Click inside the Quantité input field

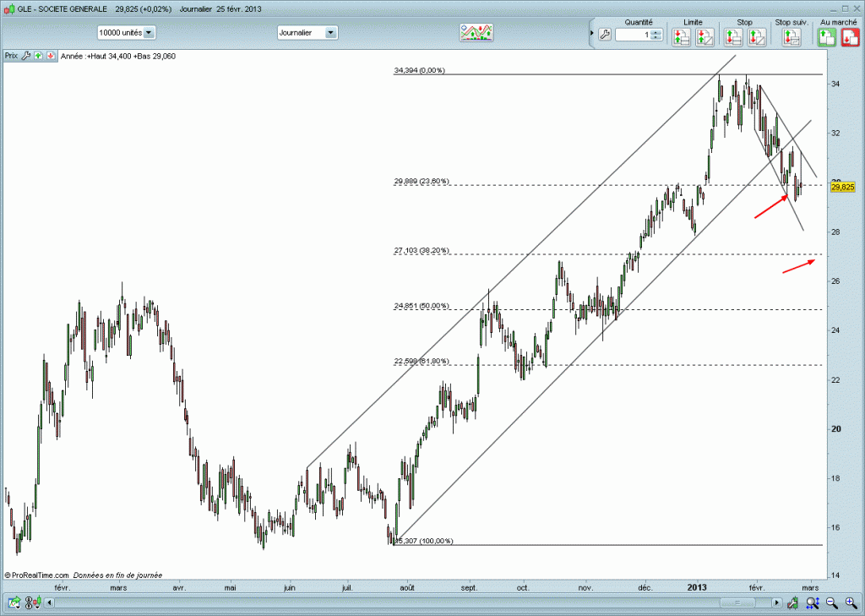click(632, 35)
